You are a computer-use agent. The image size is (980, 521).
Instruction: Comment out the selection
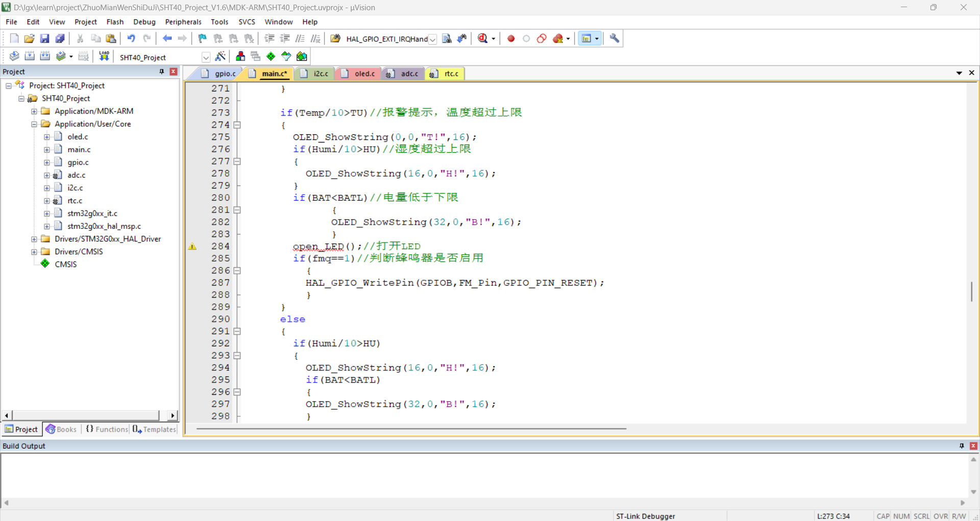300,38
